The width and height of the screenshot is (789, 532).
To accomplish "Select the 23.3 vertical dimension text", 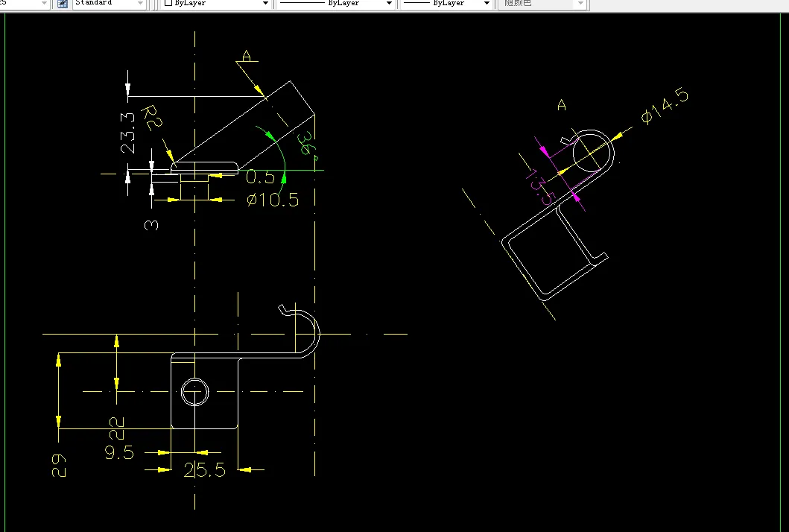I will pyautogui.click(x=128, y=133).
